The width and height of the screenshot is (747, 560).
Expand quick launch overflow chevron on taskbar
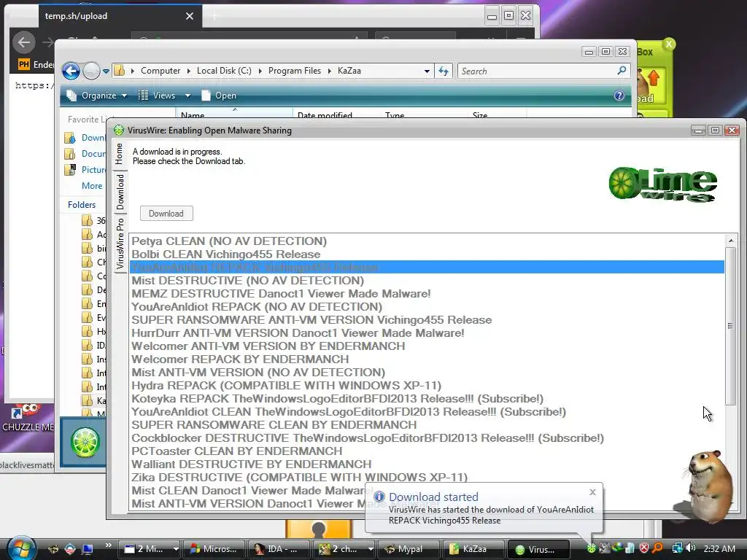tap(108, 545)
